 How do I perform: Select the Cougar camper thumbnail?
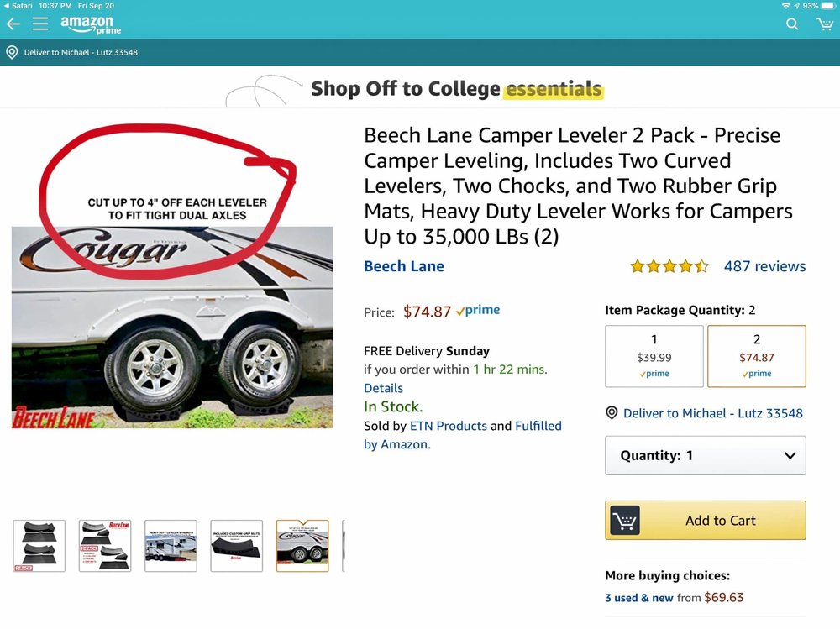point(302,546)
